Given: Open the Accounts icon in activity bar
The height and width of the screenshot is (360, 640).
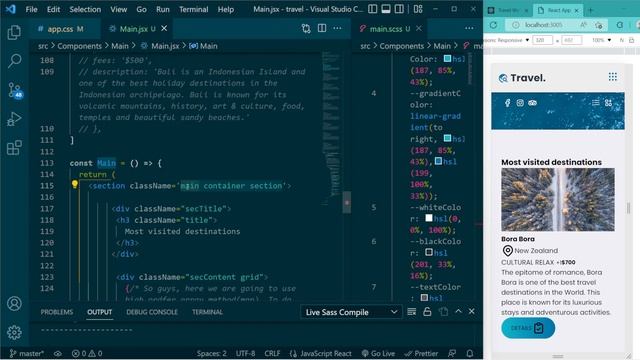Looking at the screenshot, I should (x=14, y=304).
